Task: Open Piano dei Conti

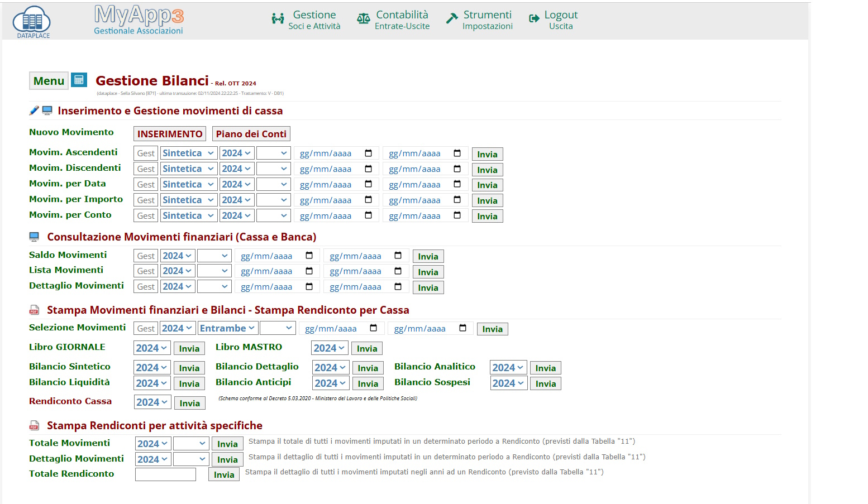Action: 251,134
